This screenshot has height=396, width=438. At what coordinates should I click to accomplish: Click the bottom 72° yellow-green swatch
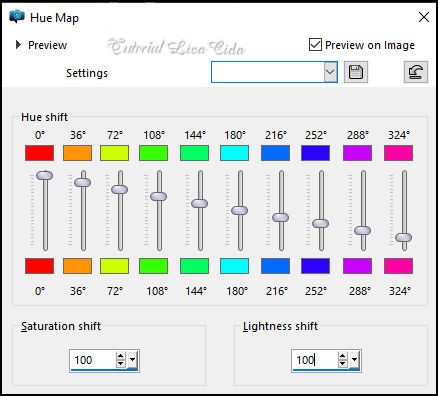click(x=114, y=266)
